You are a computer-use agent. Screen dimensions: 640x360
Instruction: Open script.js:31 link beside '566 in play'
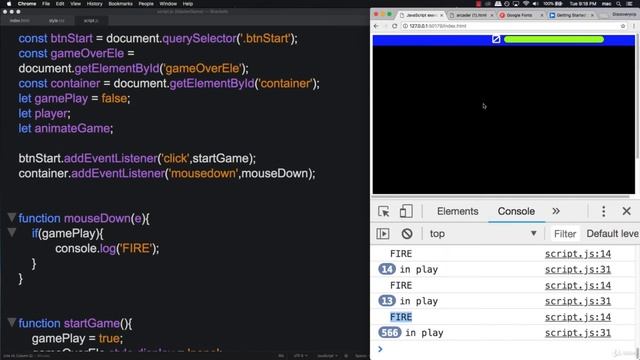click(x=578, y=333)
